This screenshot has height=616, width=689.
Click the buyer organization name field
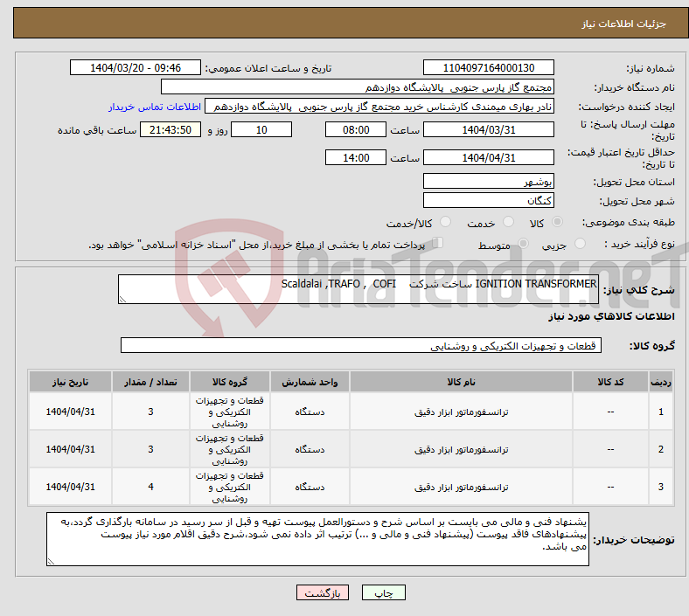click(x=358, y=87)
